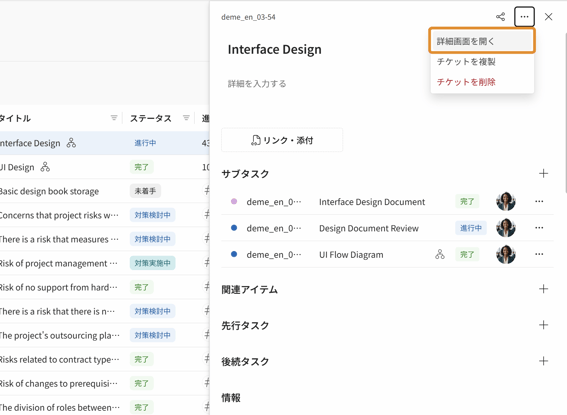
Task: Open the UI Flow Diagram subtask
Action: [x=351, y=255]
